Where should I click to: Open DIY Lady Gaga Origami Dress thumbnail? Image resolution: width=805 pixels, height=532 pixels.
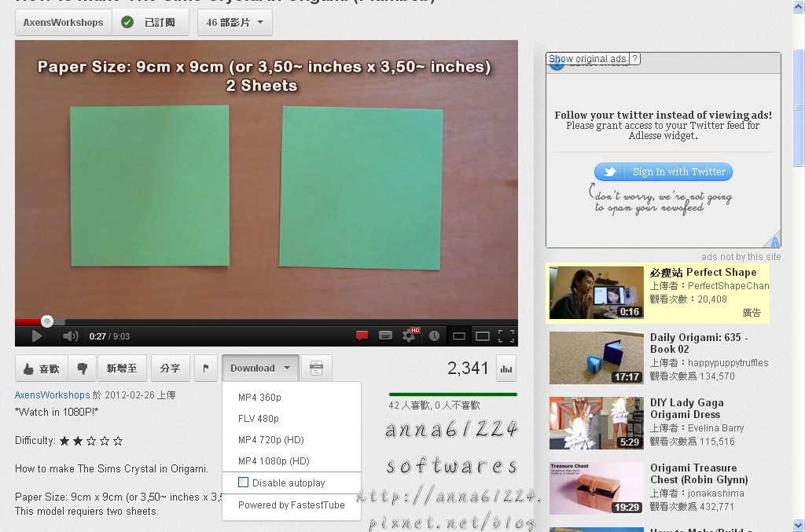click(596, 423)
